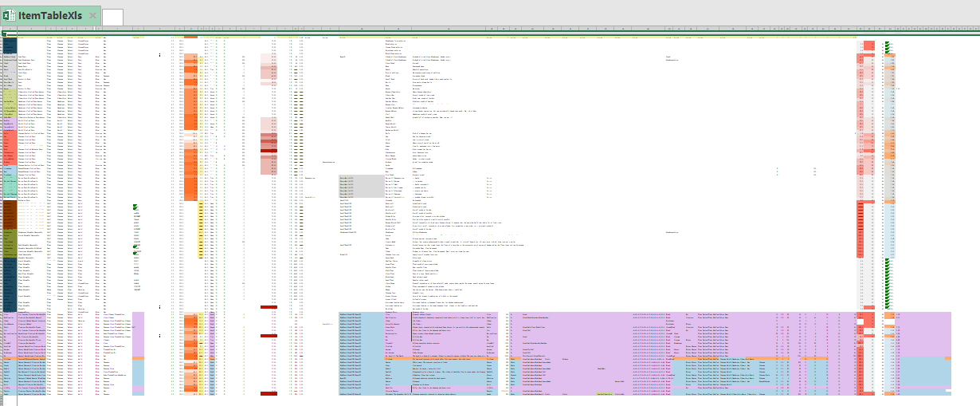
Task: Click the large purple region at bottom right
Action: tap(717, 335)
